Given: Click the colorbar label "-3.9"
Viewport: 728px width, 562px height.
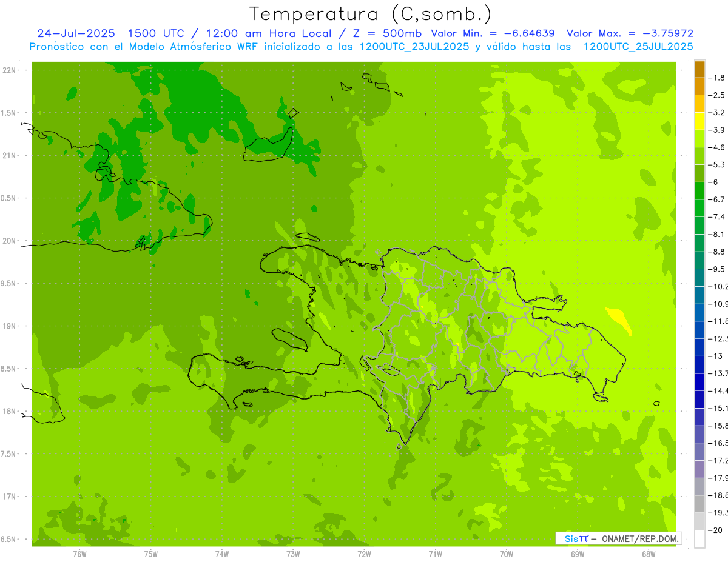Looking at the screenshot, I should pyautogui.click(x=716, y=130).
